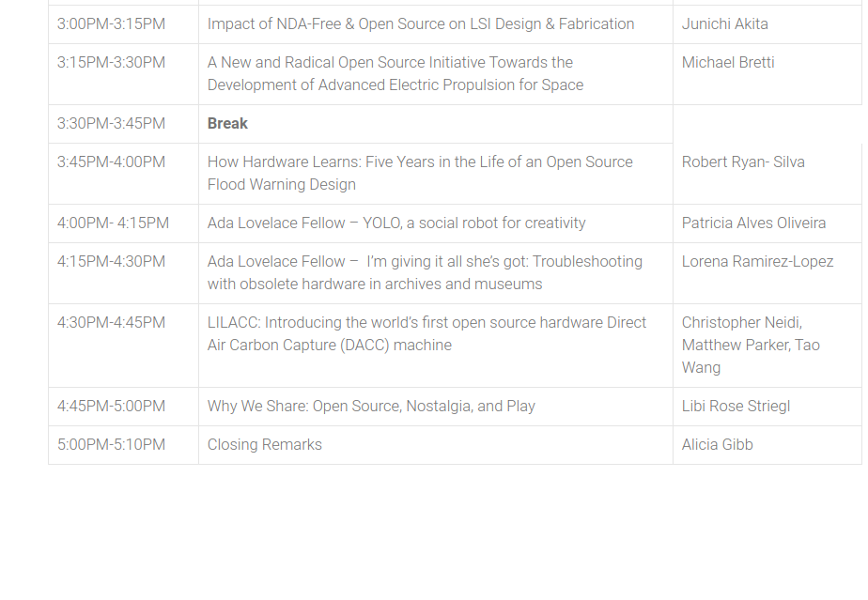
Task: Click the YOLO social robot talk title
Action: tap(396, 223)
